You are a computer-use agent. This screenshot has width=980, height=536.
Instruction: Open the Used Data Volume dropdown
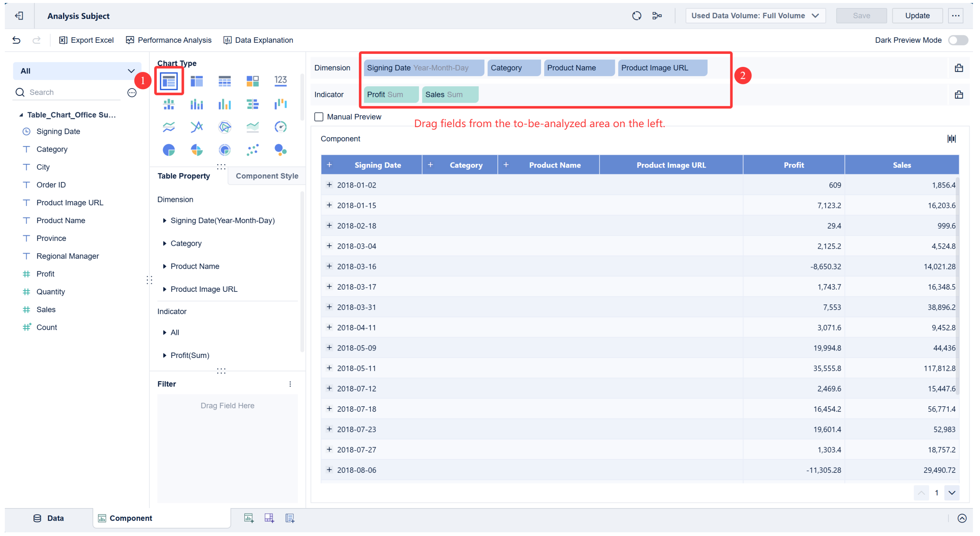tap(755, 16)
